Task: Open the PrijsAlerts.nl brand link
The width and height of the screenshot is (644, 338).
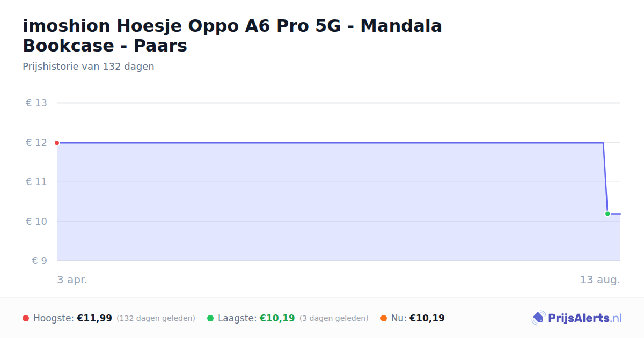Action: pyautogui.click(x=576, y=318)
